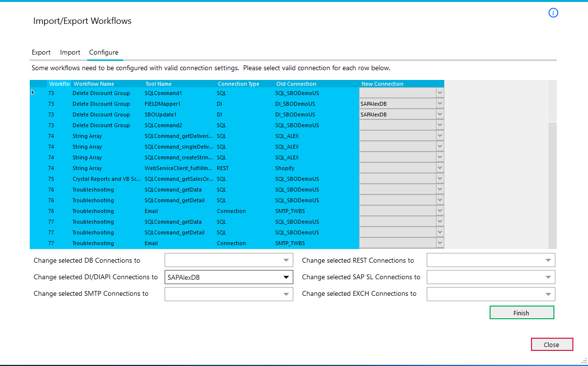Click the Workflow Name column header

(107, 84)
